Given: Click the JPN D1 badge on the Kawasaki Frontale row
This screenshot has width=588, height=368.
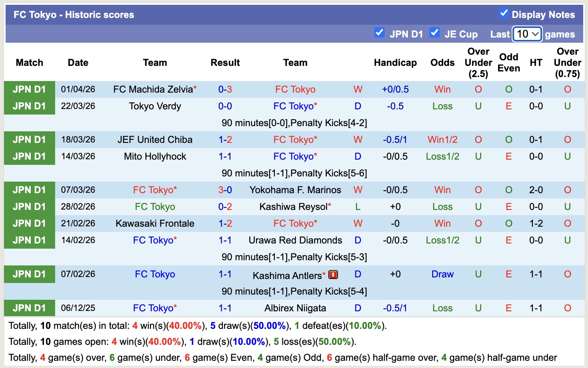Looking at the screenshot, I should click(29, 224).
